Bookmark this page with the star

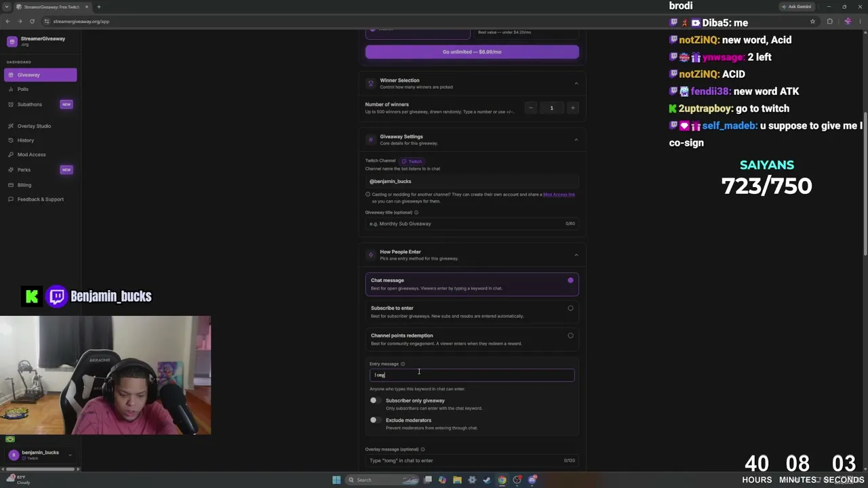[812, 21]
